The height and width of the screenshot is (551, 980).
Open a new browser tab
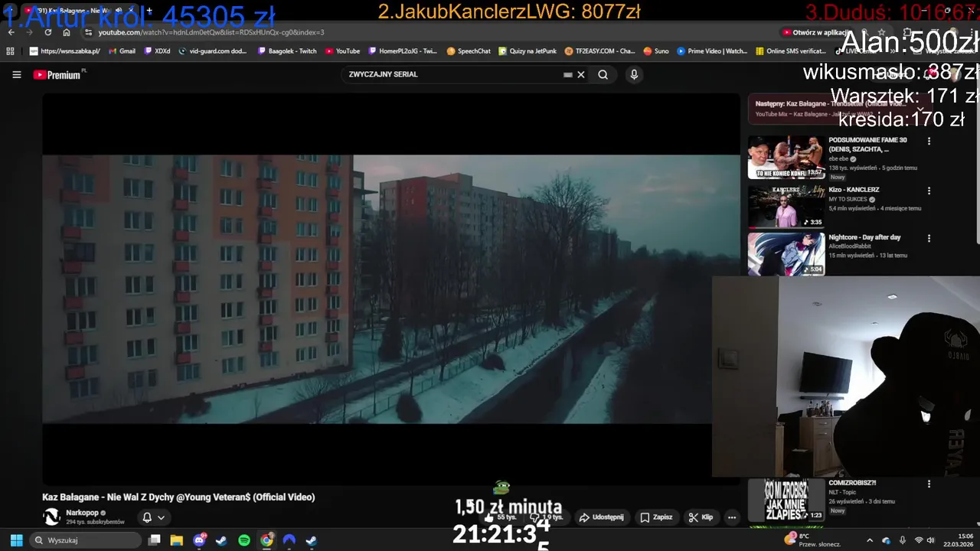pyautogui.click(x=149, y=11)
